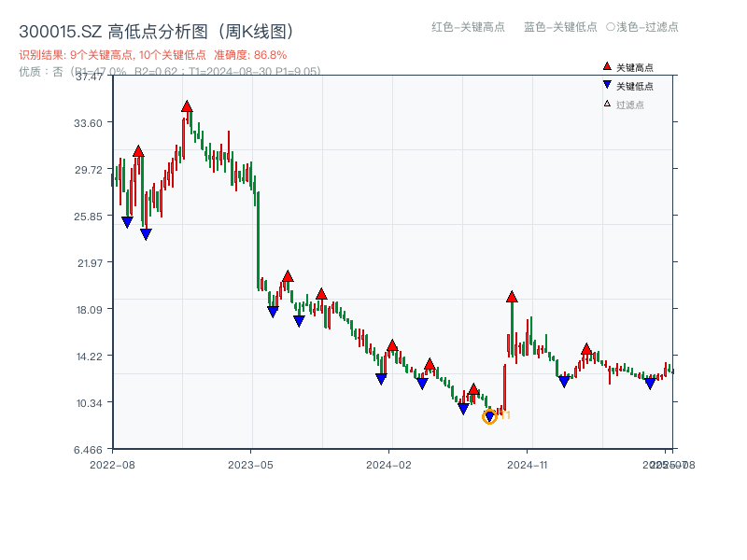Click the circled orange filter point at the chart bottom

[487, 416]
